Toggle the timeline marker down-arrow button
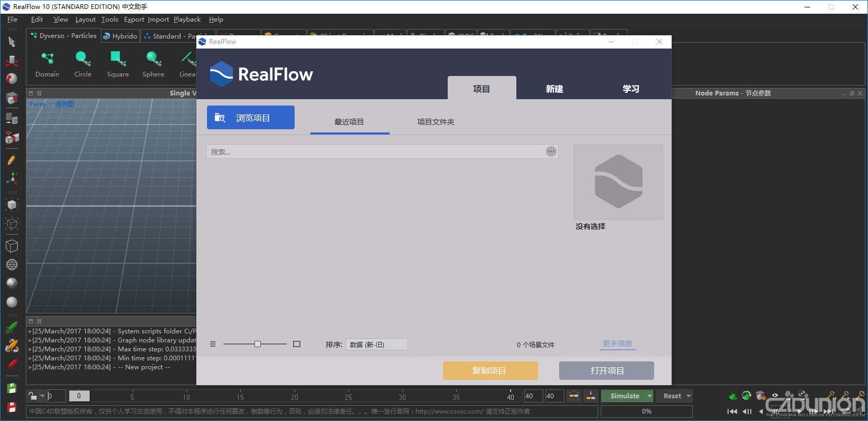Screen dimensions: 868x421 591,396
